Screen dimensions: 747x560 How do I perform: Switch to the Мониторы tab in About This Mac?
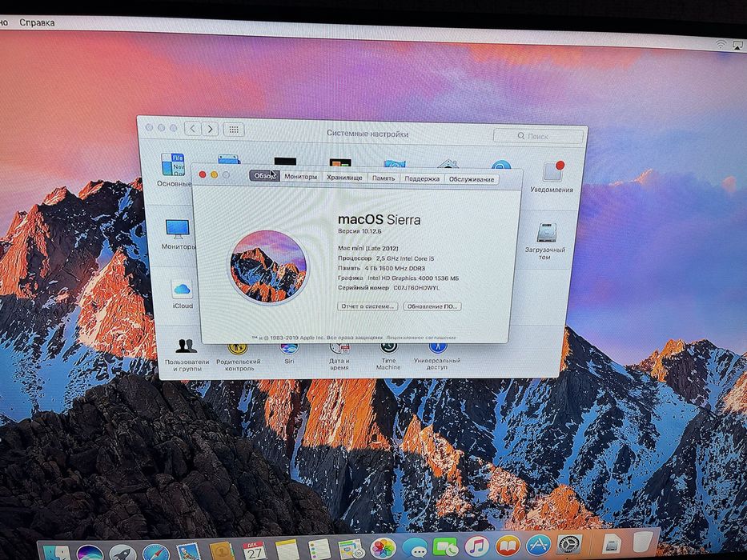(x=300, y=176)
